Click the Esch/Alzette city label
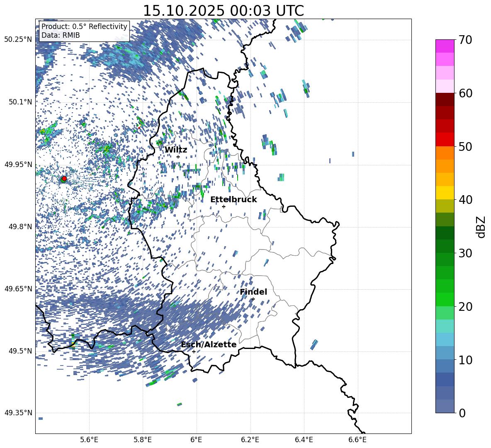Viewport: 491px width, 448px height. pyautogui.click(x=209, y=344)
